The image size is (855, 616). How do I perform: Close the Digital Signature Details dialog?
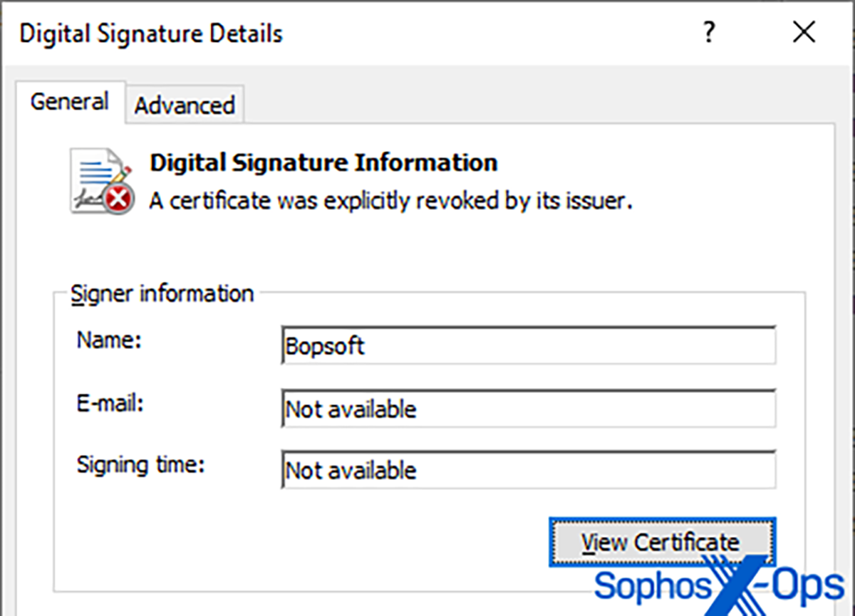click(804, 33)
